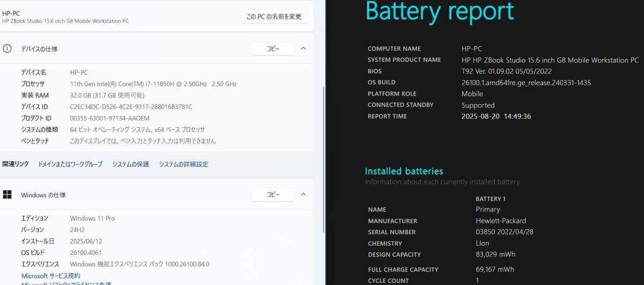Image resolution: width=644 pixels, height=285 pixels.
Task: Collapse the Windows の仕様 section chevron
Action: (x=303, y=194)
